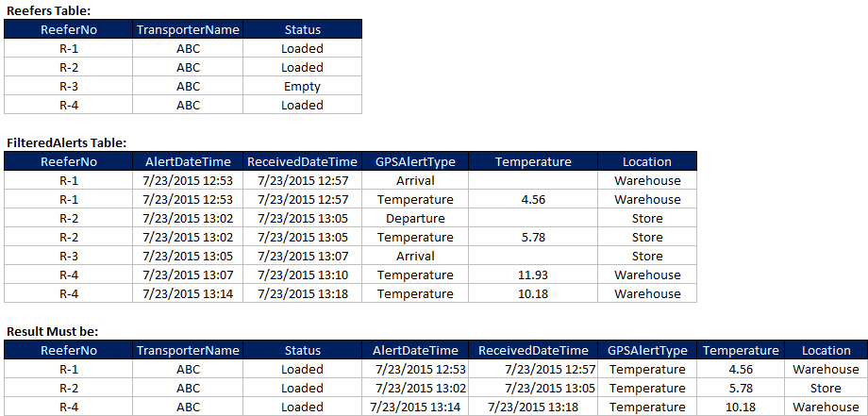This screenshot has height=416, width=868.
Task: Click the 7/23/2015 13:07 AlertDateTime cell
Action: [x=188, y=275]
